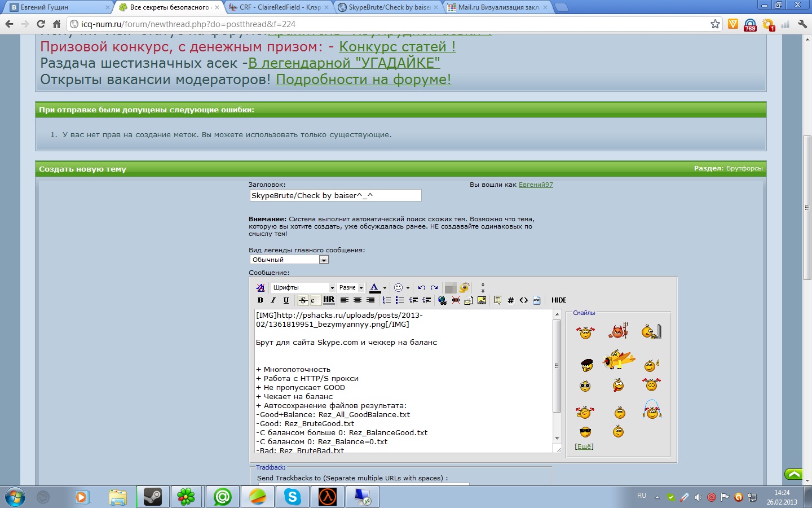Viewport: 812px width, 508px height.
Task: Show more smileys via Ещё link
Action: (584, 446)
